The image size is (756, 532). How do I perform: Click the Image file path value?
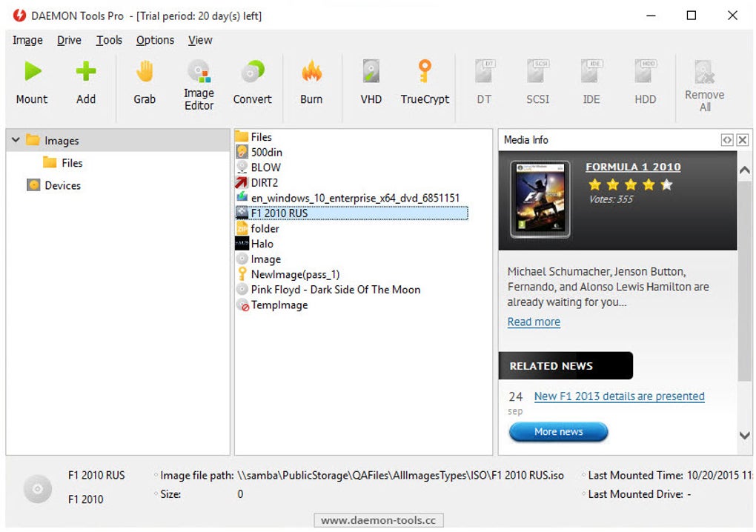pos(400,475)
